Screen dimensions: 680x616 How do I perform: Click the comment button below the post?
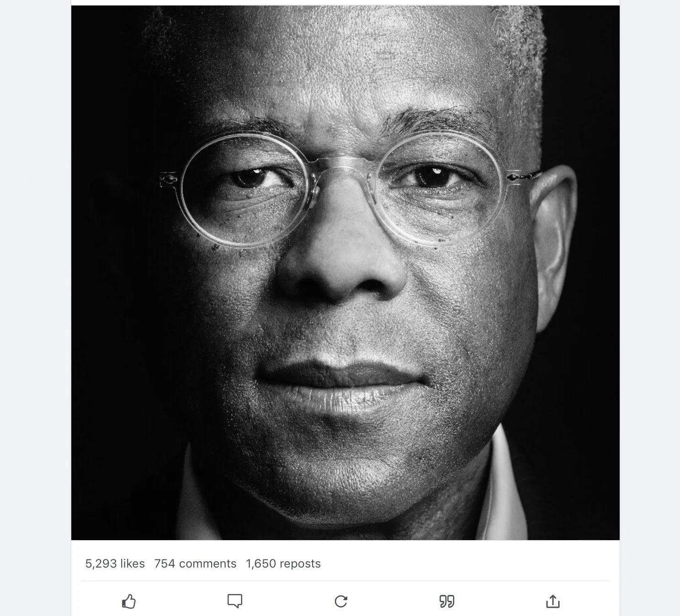pyautogui.click(x=235, y=601)
